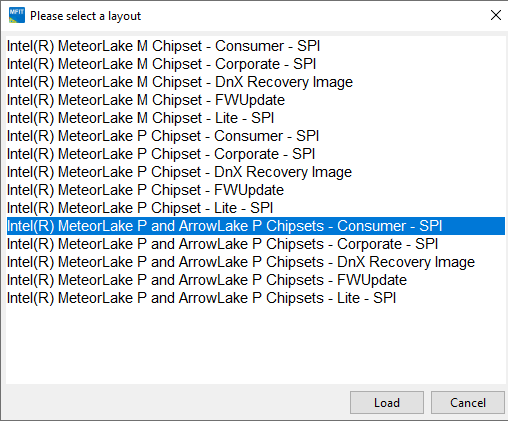Pick MeteorLake P and ArrowLake P FWUpdate
Viewport: 508px width, 421px height.
pos(256,280)
